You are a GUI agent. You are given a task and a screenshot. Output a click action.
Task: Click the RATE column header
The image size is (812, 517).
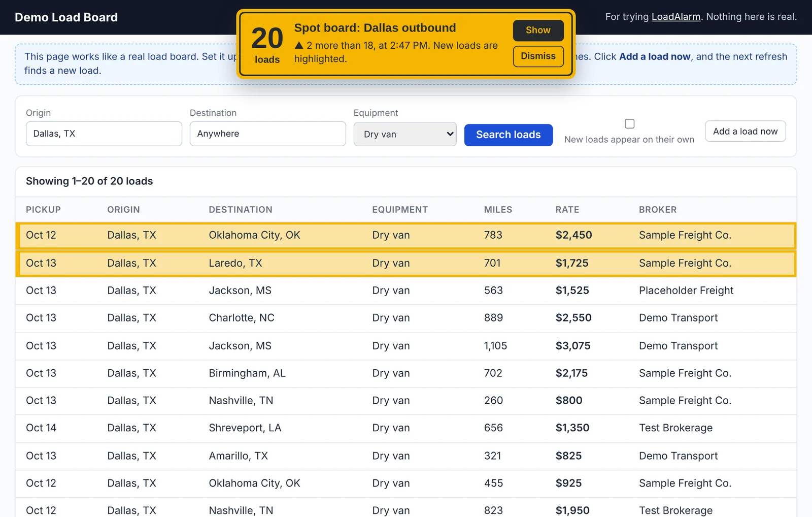tap(567, 210)
